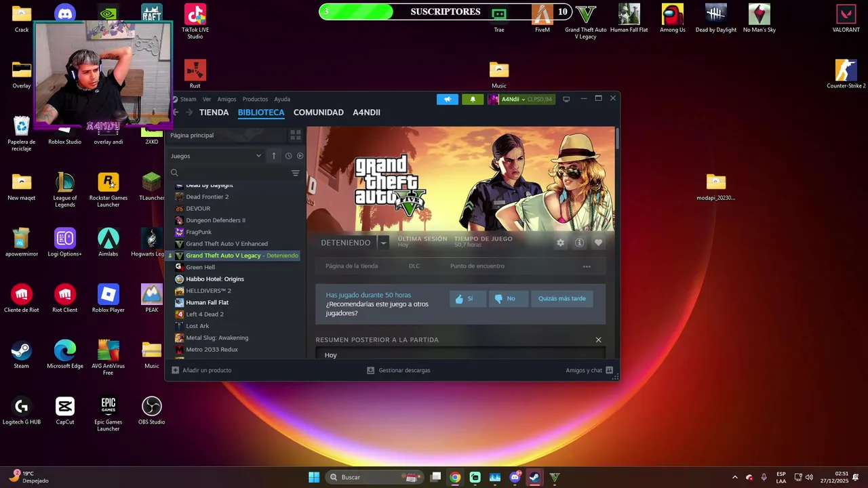
Task: Open Chrome from the taskbar
Action: 455,477
